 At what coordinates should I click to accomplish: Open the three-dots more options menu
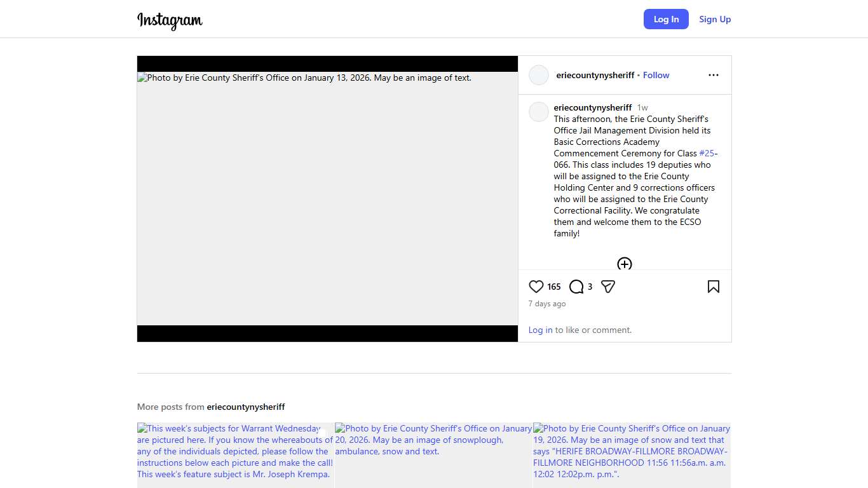713,75
